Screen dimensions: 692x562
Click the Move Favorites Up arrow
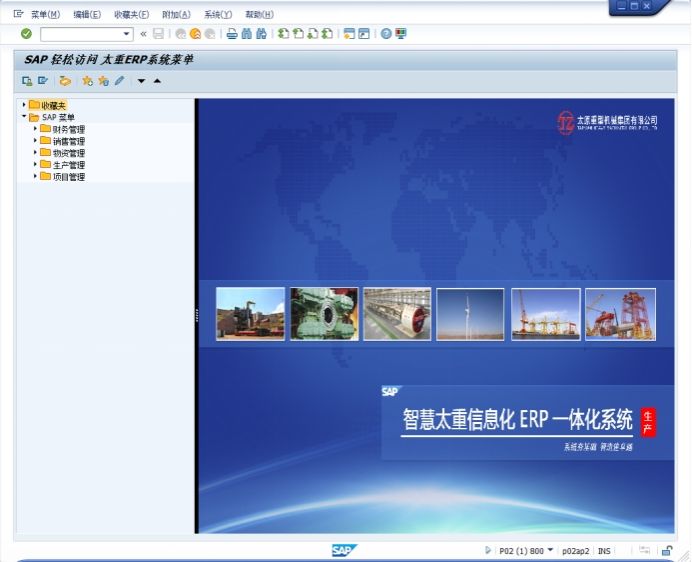point(157,81)
